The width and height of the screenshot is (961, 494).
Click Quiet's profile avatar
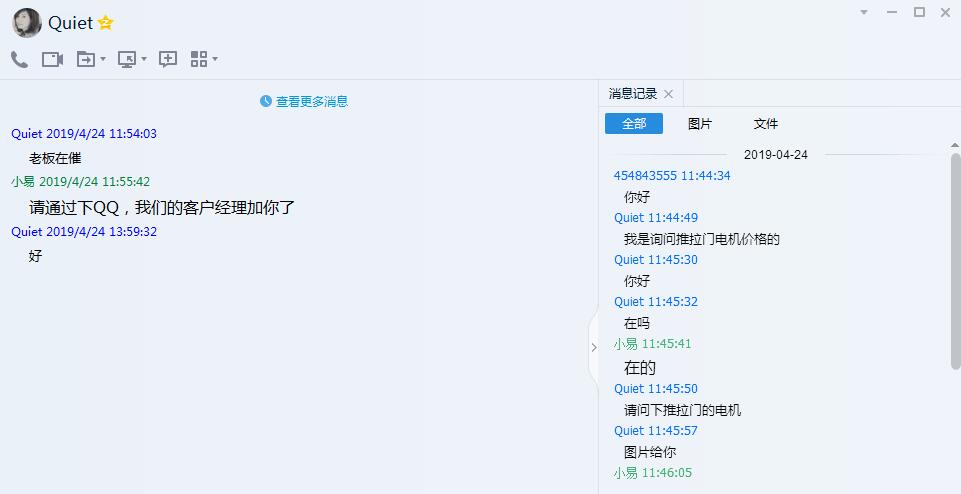[27, 23]
